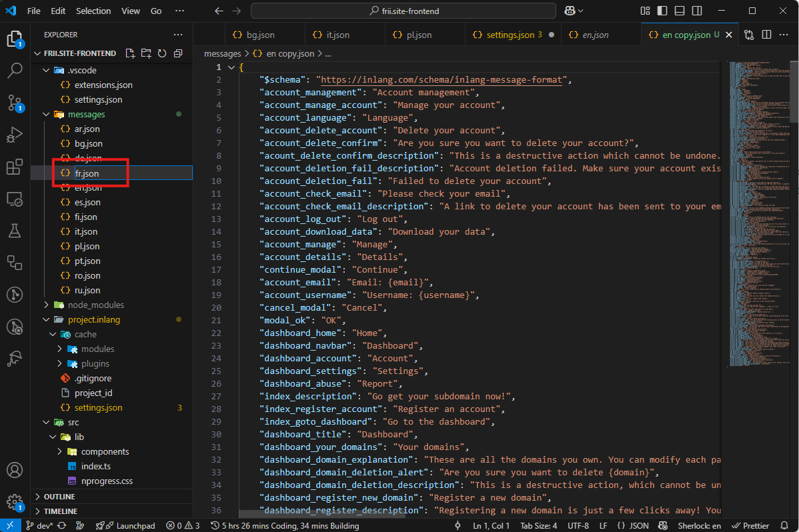
Task: Switch to the settings.json editor tab
Action: point(511,35)
